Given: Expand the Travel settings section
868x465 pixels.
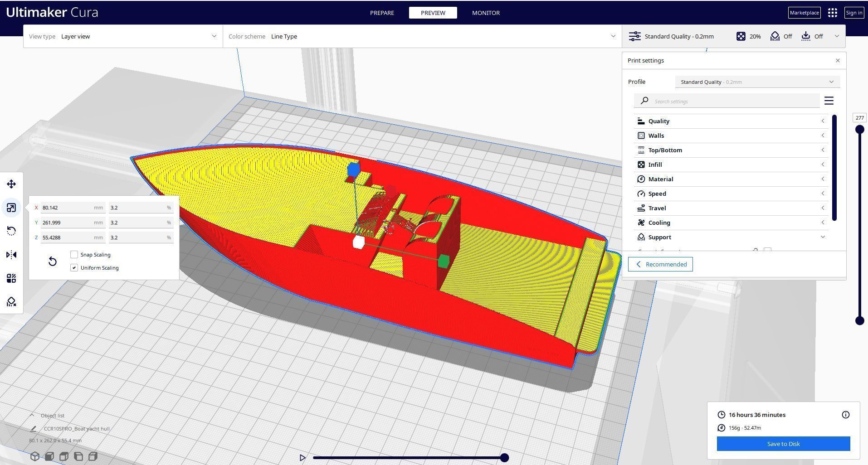Looking at the screenshot, I should [731, 208].
